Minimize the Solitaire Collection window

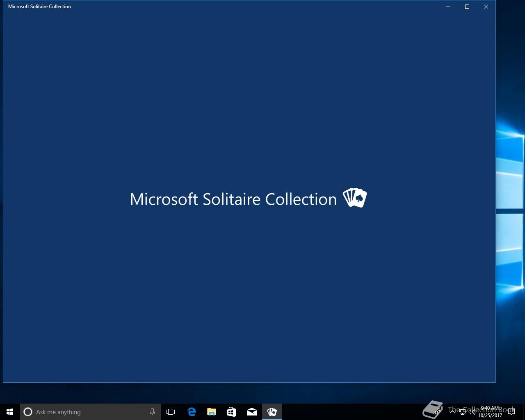pyautogui.click(x=448, y=7)
